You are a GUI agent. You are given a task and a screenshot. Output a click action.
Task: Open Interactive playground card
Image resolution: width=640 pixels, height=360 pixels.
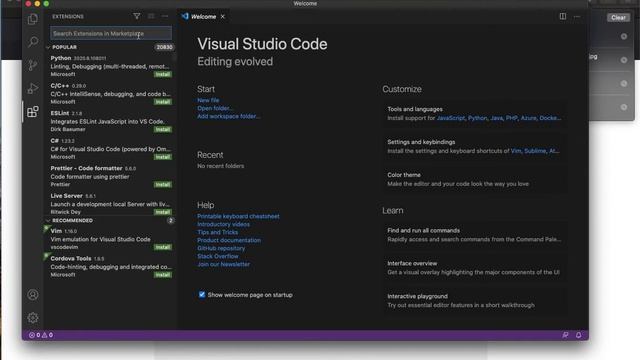pos(474,300)
